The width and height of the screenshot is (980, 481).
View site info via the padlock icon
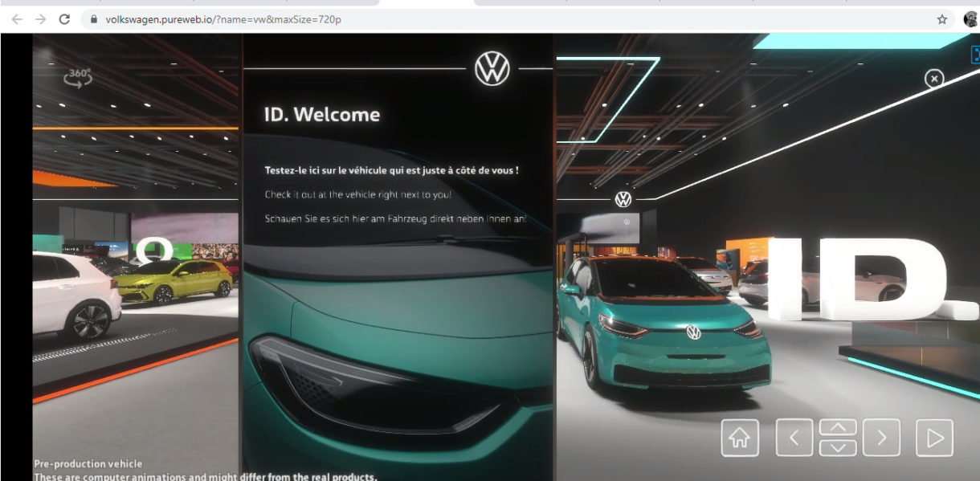[x=93, y=19]
